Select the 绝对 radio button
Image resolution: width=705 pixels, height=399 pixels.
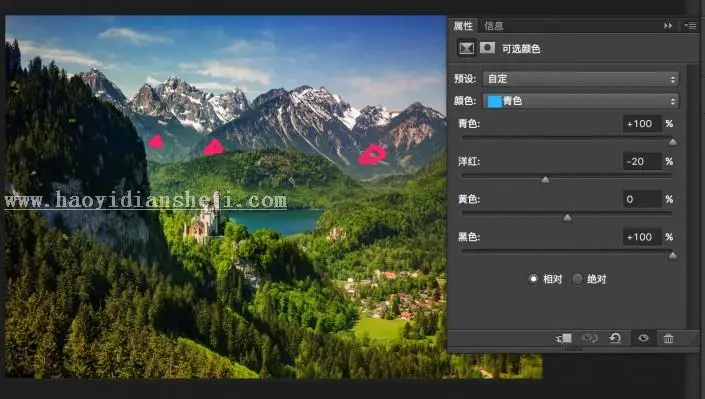tap(577, 279)
